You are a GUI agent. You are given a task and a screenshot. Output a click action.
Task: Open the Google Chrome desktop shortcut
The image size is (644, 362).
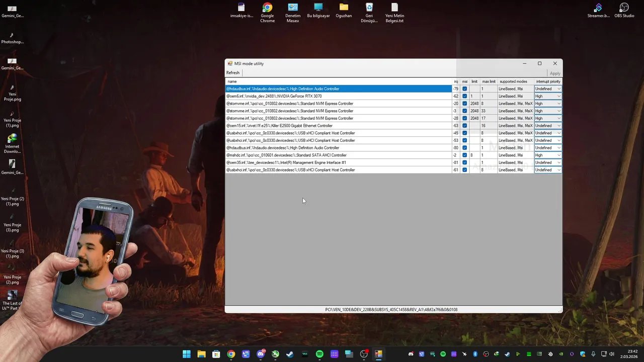[x=267, y=13]
